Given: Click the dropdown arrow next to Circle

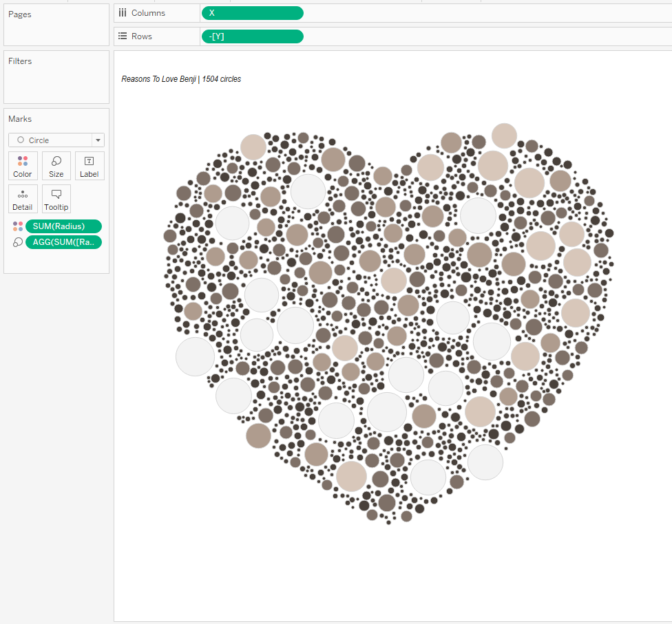Looking at the screenshot, I should (98, 140).
